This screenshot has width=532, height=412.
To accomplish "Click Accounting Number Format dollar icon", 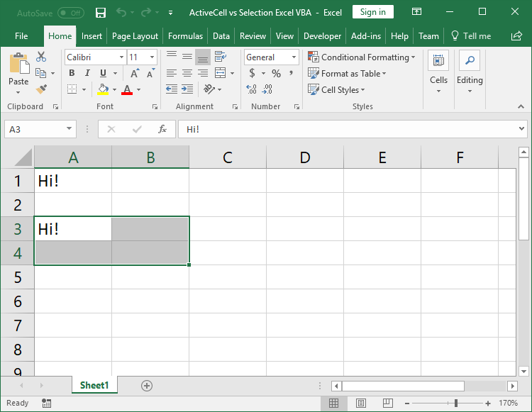I will point(252,73).
